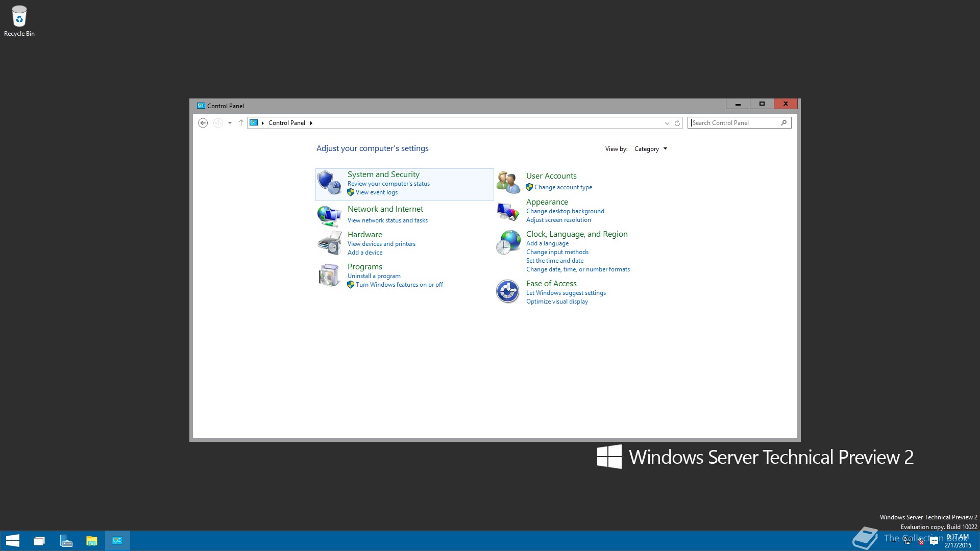Image resolution: width=980 pixels, height=551 pixels.
Task: Open View event logs link
Action: 377,192
